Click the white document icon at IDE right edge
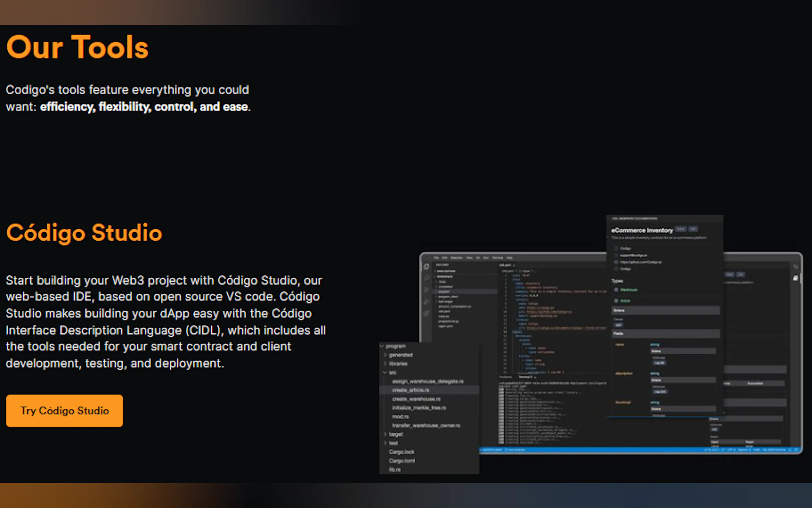 (x=795, y=278)
